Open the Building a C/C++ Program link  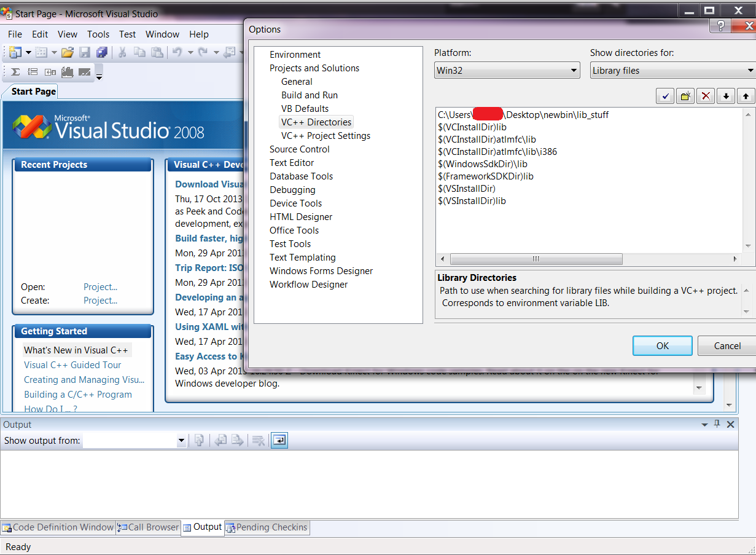78,395
